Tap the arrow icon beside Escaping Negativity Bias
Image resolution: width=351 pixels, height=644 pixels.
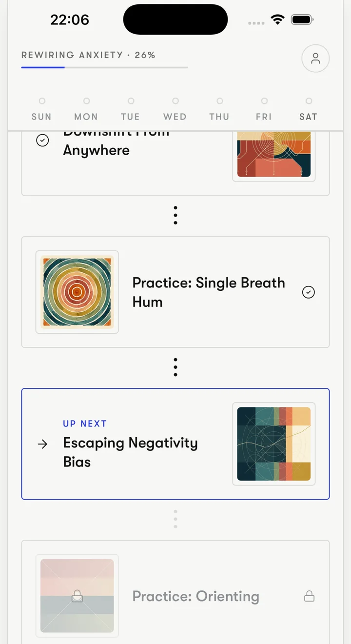click(x=43, y=444)
